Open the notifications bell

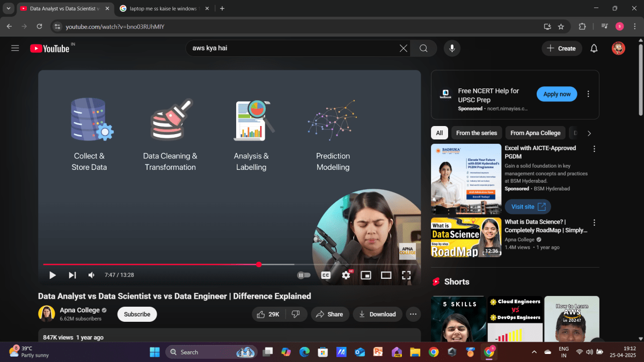click(594, 48)
